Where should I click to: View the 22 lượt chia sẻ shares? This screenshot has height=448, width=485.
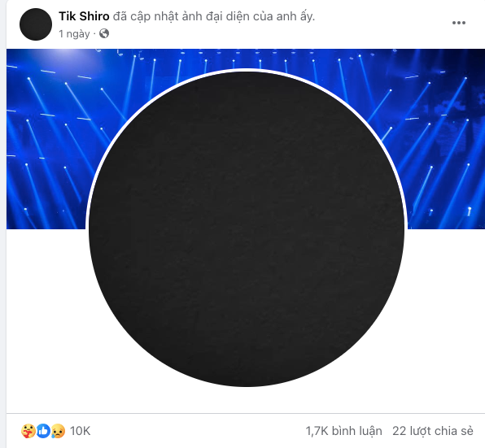coord(433,431)
